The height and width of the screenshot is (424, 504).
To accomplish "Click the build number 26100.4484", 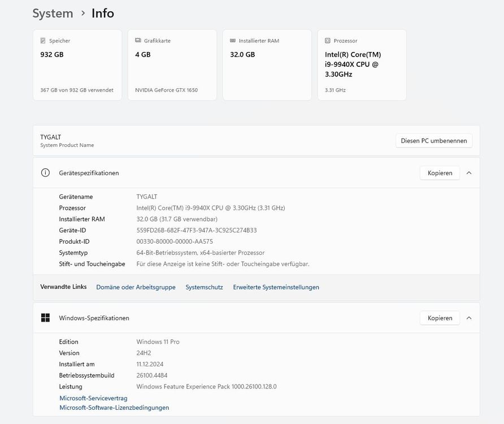I will [152, 375].
